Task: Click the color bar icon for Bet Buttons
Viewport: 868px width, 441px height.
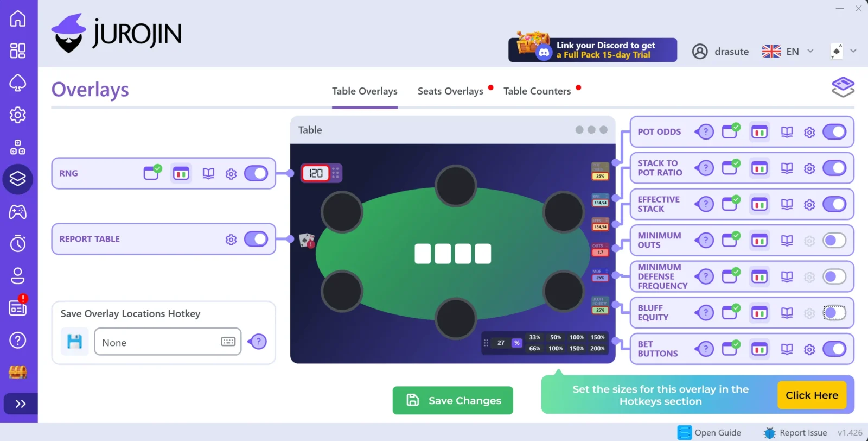Action: click(x=759, y=349)
